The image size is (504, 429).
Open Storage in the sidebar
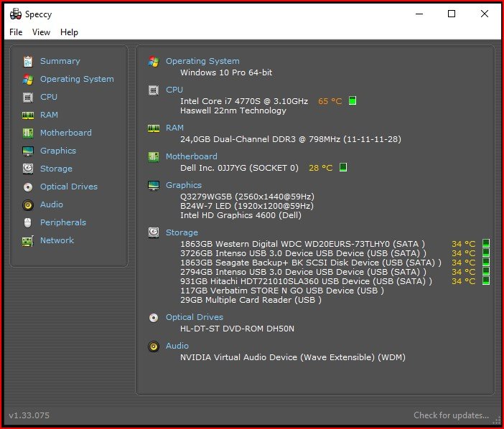56,169
